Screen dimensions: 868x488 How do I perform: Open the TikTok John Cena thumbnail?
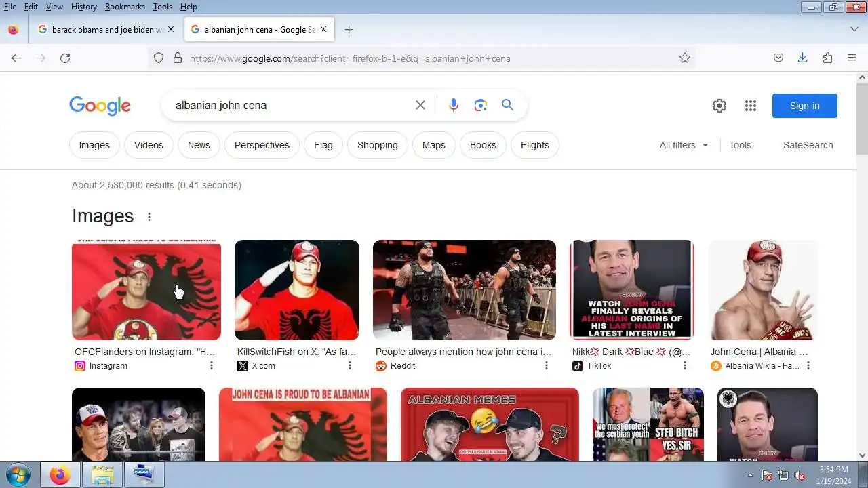tap(632, 290)
